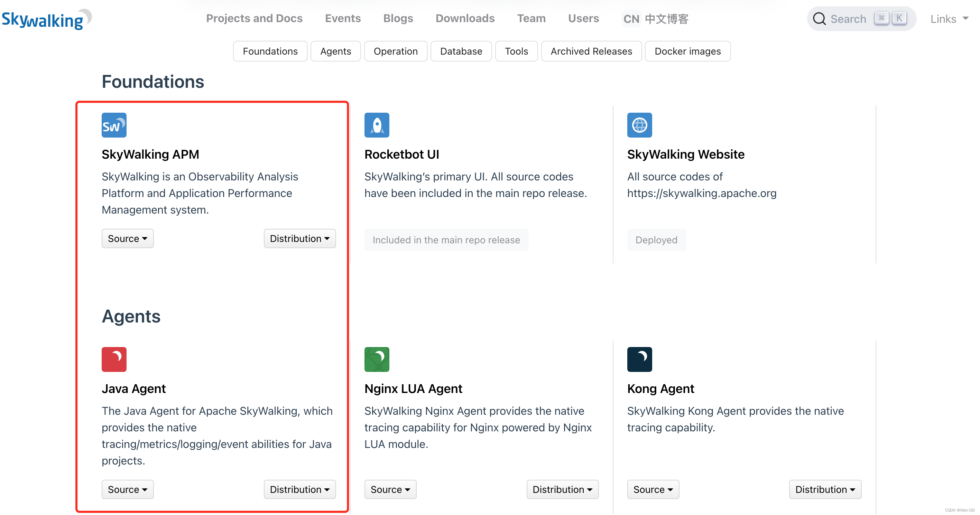
Task: Click the green Nginx LUA Agent icon
Action: pos(377,359)
